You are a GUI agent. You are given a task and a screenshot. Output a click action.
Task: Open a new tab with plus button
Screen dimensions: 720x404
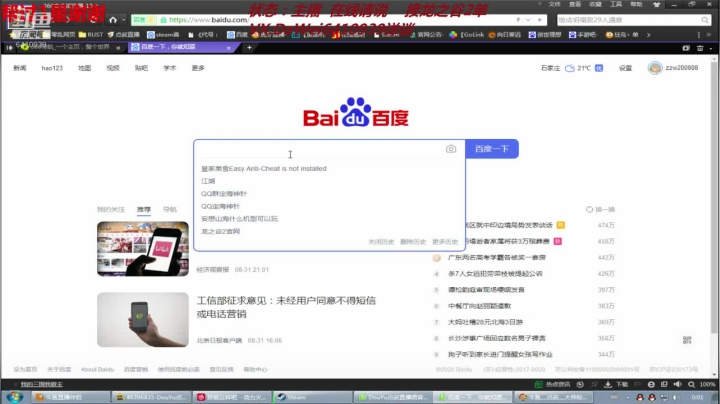pyautogui.click(x=249, y=47)
